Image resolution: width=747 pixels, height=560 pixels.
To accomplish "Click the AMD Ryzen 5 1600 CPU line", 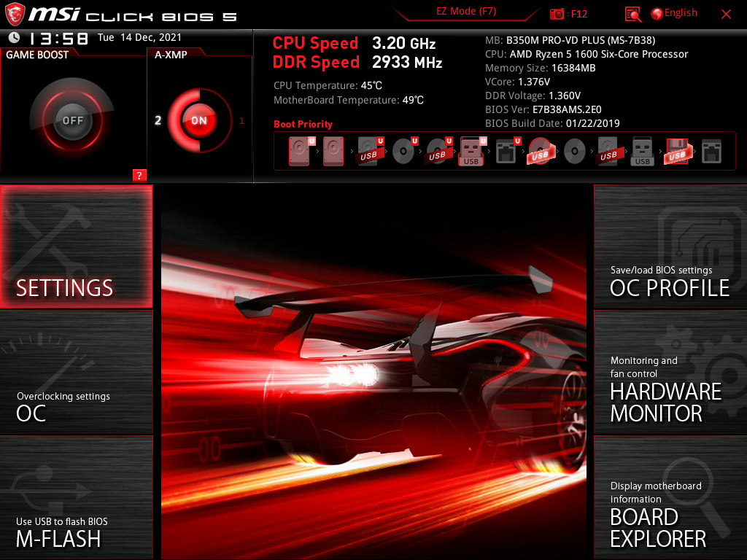I will 587,54.
